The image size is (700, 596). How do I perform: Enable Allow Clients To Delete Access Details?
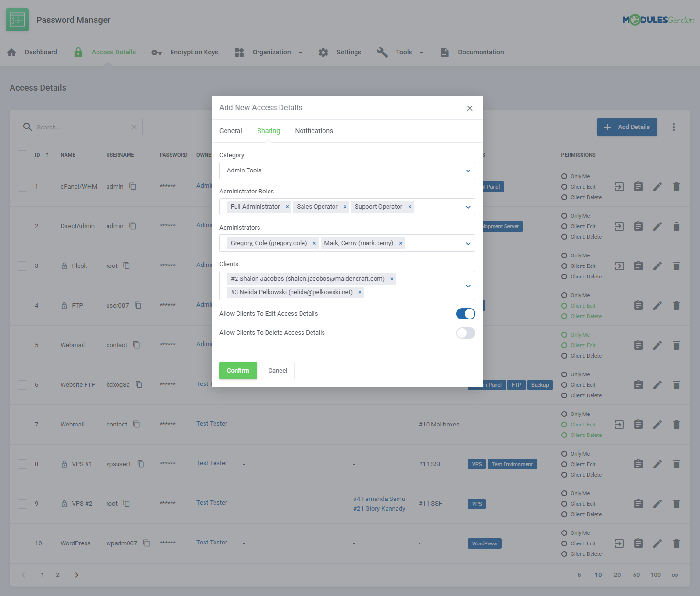pos(465,333)
